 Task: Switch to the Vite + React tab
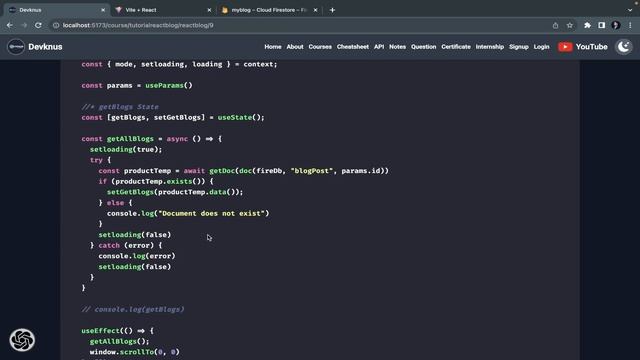[163, 10]
